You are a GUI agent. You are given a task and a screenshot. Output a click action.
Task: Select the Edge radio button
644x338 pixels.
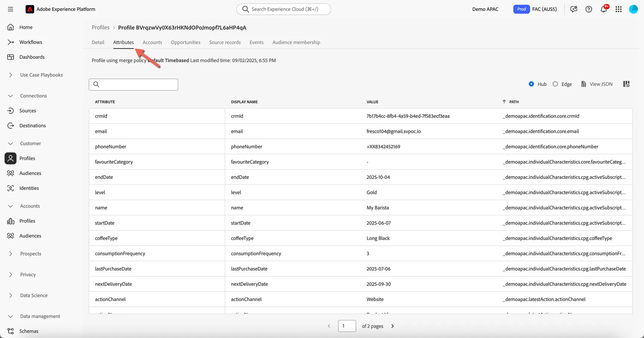pos(555,84)
